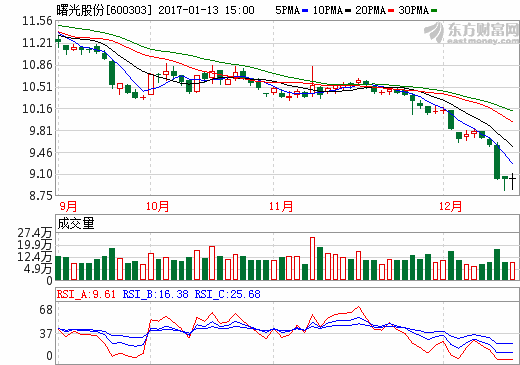Click the 9.46 price axis value

[x=41, y=153]
